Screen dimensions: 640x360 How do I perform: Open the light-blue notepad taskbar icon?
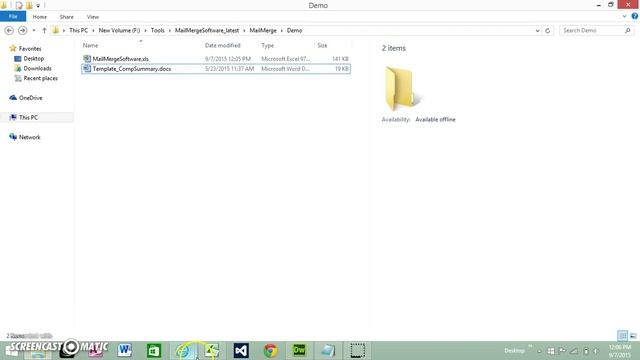[x=328, y=350]
